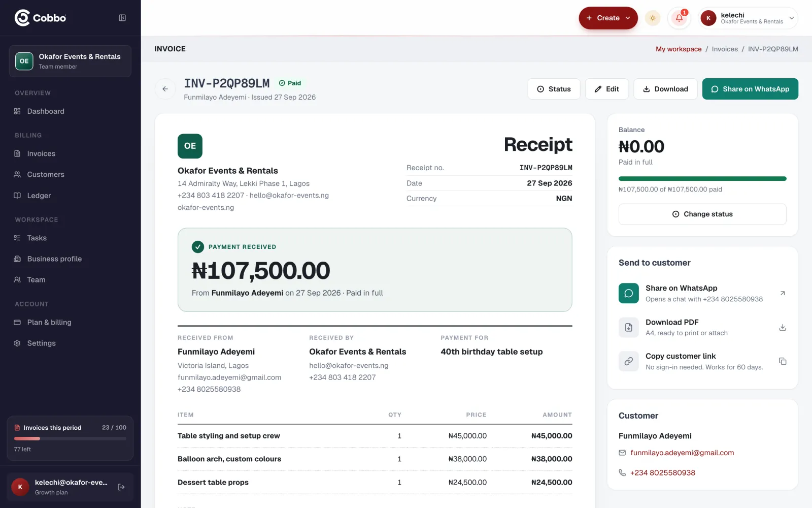Open notifications bell
Viewport: 812px width, 508px height.
(x=679, y=18)
